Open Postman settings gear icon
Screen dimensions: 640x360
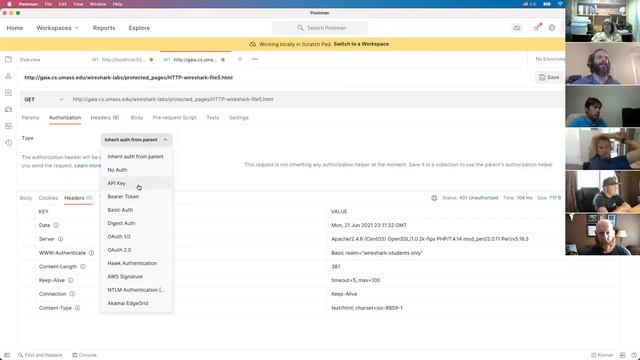[x=552, y=27]
